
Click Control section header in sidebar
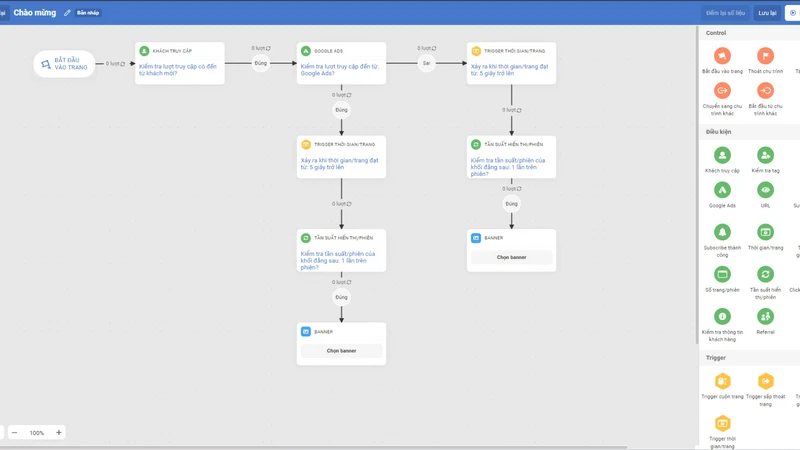point(716,33)
